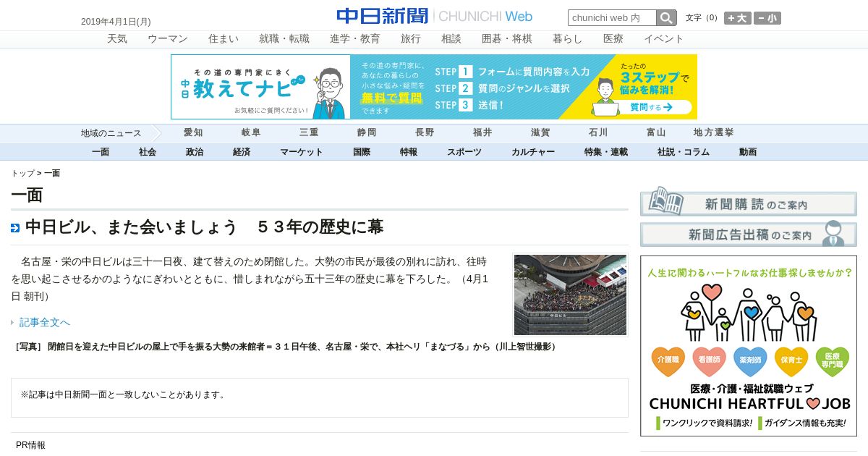This screenshot has height=456, width=868.
Task: Open the イベント section
Action: coord(664,39)
